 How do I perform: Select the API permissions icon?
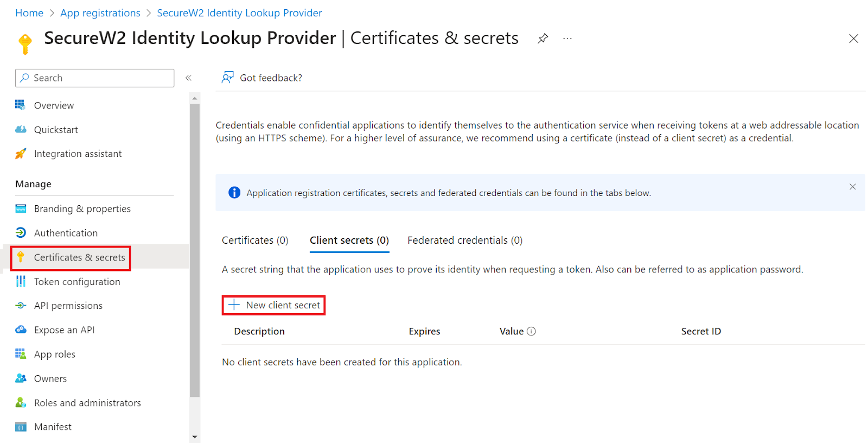[21, 306]
